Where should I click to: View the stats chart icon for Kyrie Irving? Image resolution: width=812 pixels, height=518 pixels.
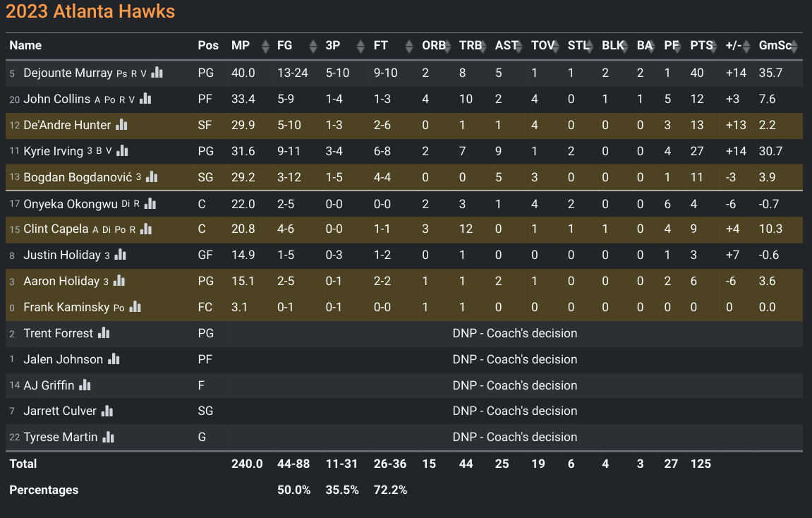tap(122, 150)
